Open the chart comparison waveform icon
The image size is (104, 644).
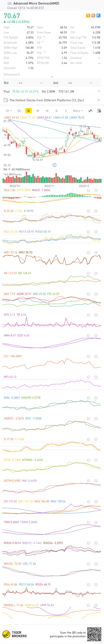(90, 111)
